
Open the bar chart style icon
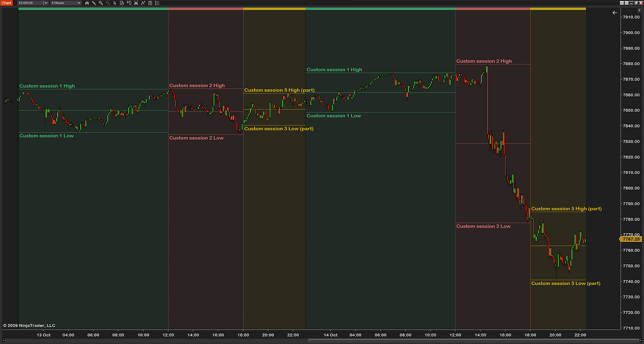[x=87, y=3]
